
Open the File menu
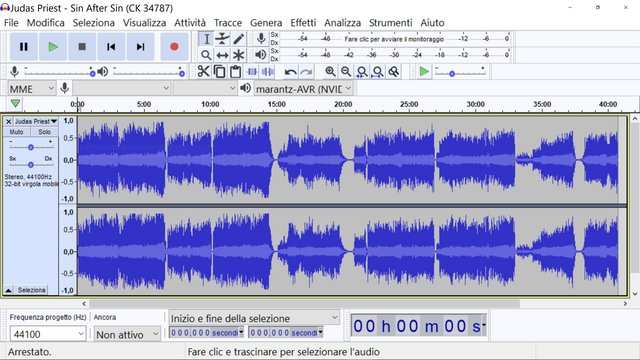coord(11,23)
